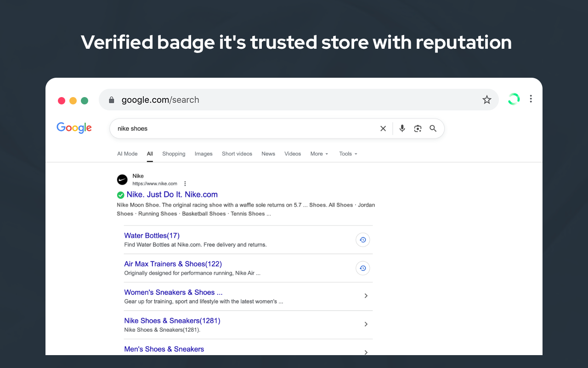Expand Nike Shoes & Sneakers(1281) chevron
Screen dimensions: 588x368
[366, 324]
